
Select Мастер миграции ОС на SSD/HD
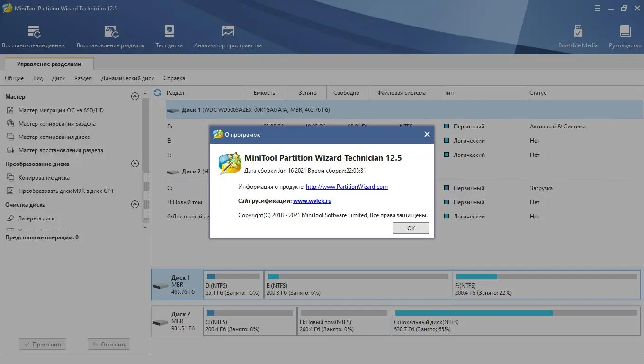tap(62, 110)
